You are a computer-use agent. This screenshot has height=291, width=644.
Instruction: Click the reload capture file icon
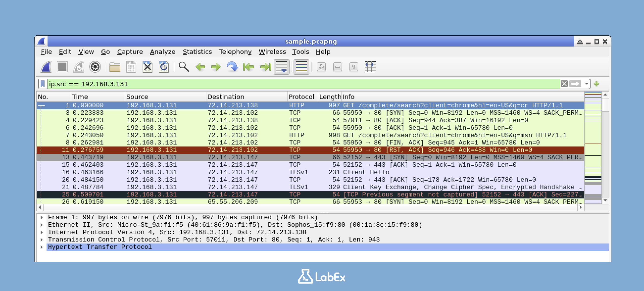(164, 67)
